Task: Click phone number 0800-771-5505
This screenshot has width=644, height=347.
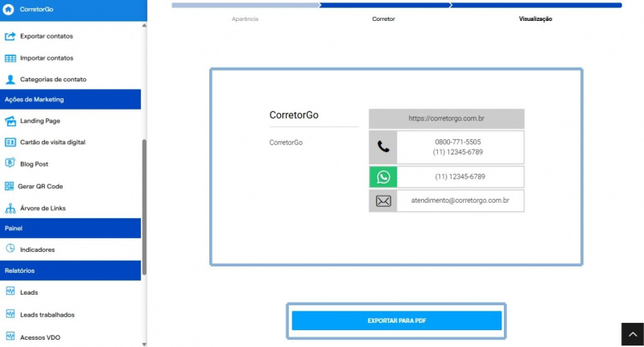Action: pyautogui.click(x=457, y=142)
